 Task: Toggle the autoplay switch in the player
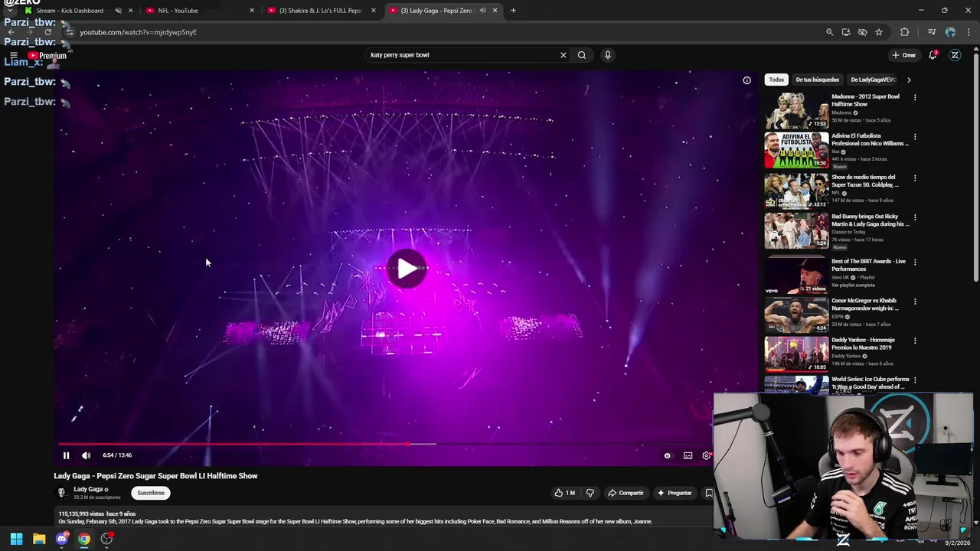click(x=667, y=455)
